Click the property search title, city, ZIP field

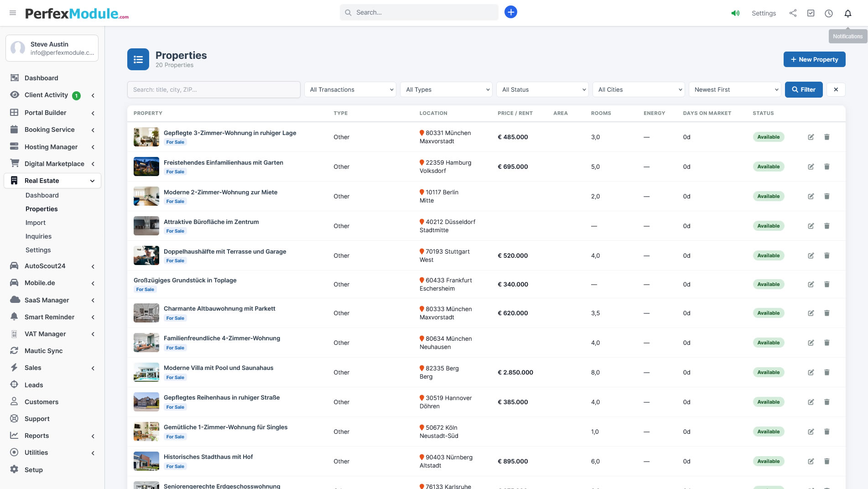213,90
